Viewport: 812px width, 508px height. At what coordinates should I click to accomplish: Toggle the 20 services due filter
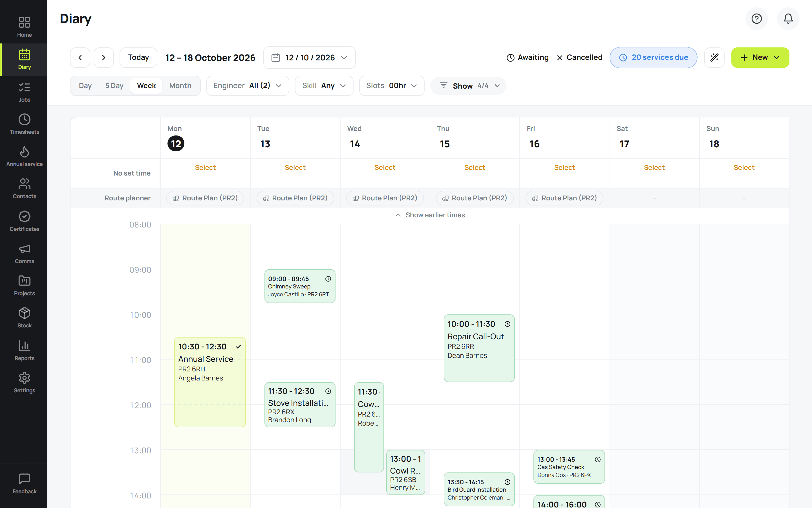(x=653, y=58)
